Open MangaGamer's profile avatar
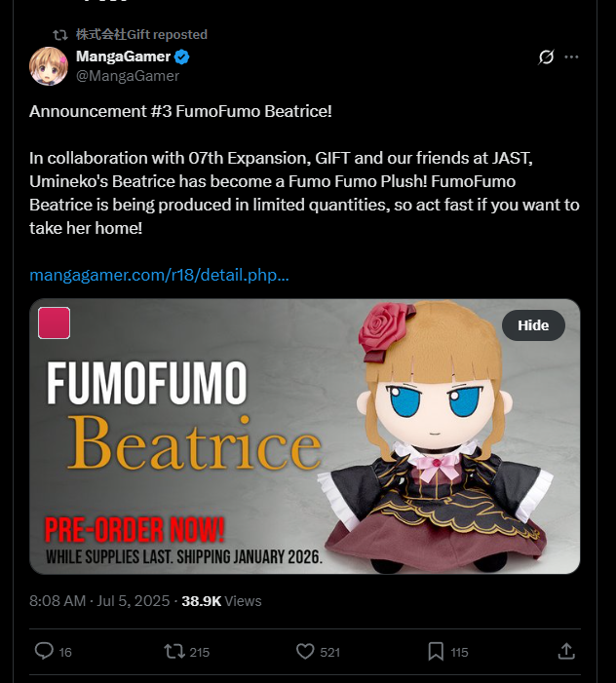 click(x=49, y=66)
